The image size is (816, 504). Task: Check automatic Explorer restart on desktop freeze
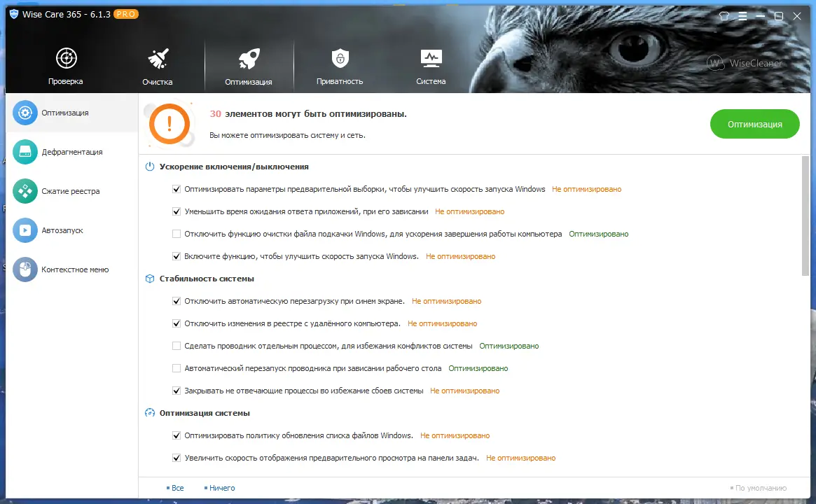[x=177, y=368]
